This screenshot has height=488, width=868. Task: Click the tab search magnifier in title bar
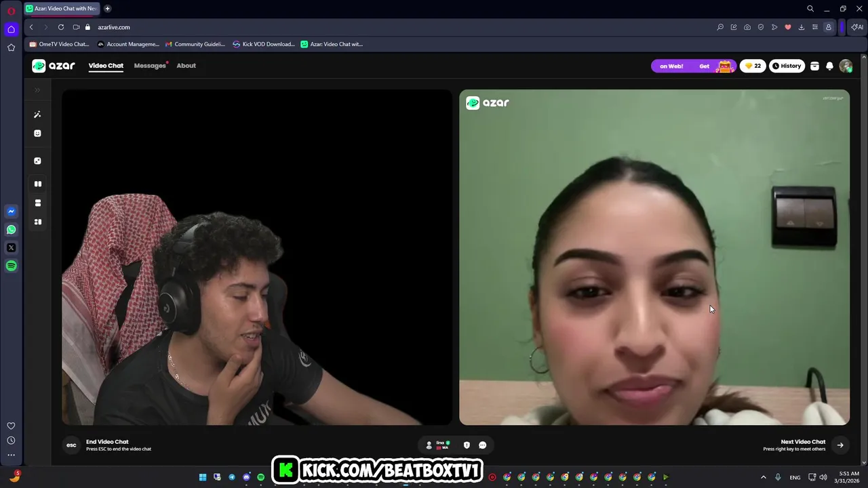(x=810, y=9)
